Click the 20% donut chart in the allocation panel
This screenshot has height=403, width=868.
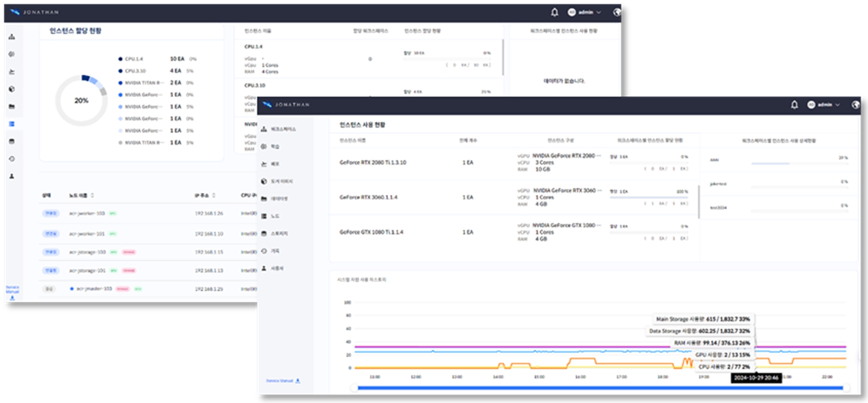81,100
